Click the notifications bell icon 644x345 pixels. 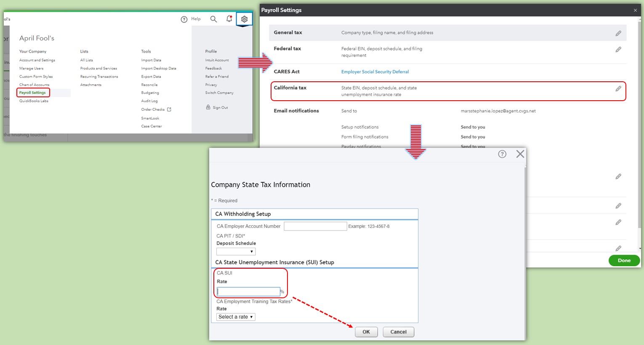(x=229, y=19)
